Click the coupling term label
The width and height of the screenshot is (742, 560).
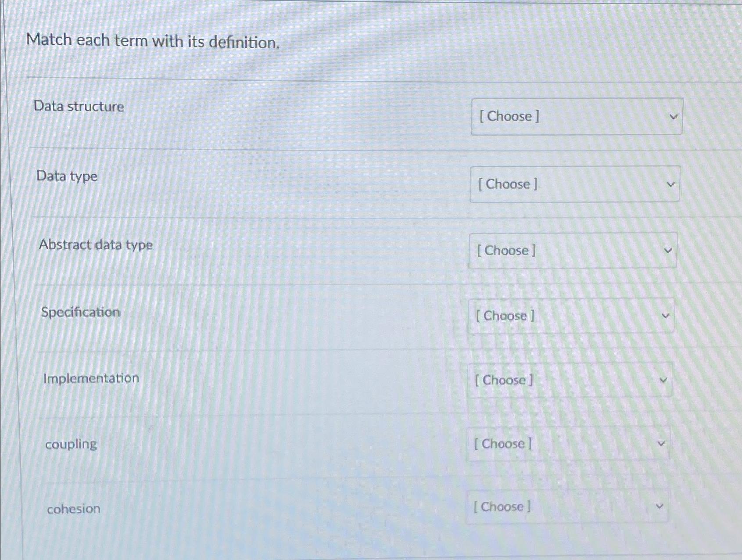pos(71,444)
